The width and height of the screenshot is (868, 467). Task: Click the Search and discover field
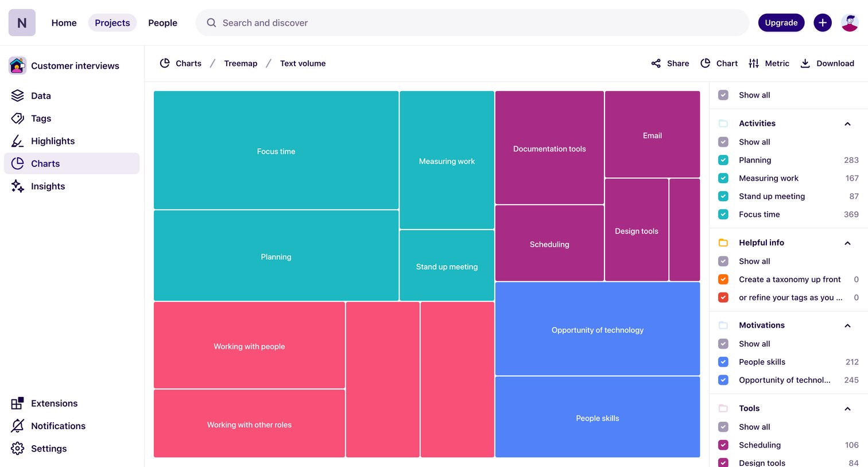click(472, 23)
